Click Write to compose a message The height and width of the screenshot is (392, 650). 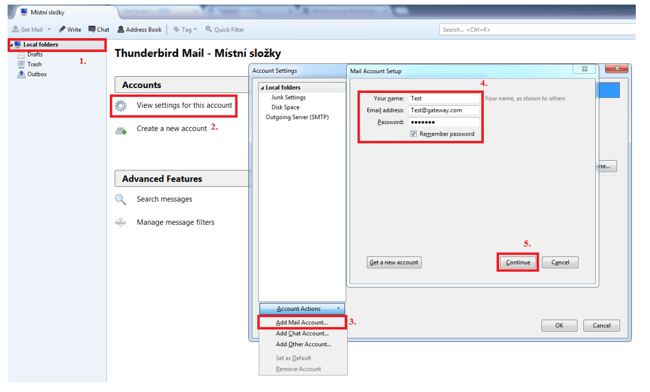point(70,29)
